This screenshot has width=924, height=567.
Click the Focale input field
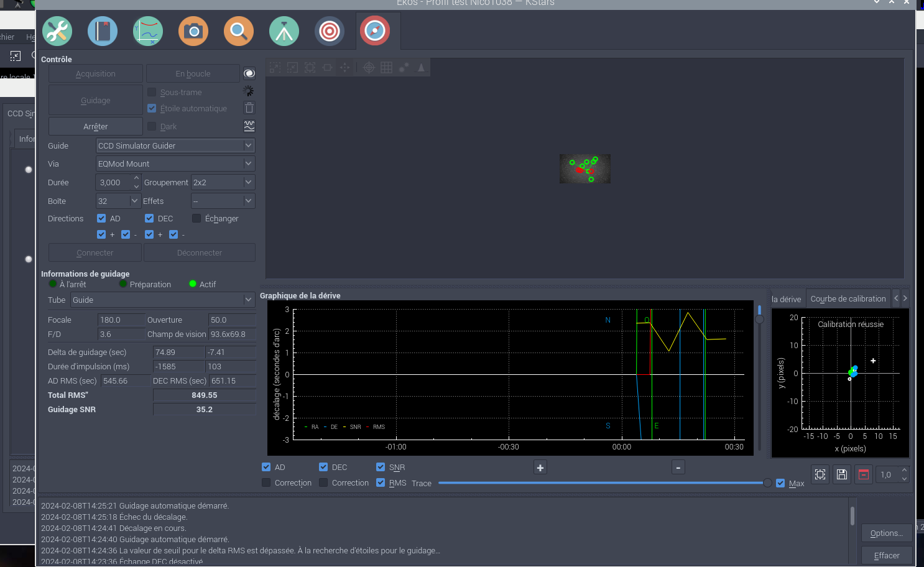[x=121, y=320]
